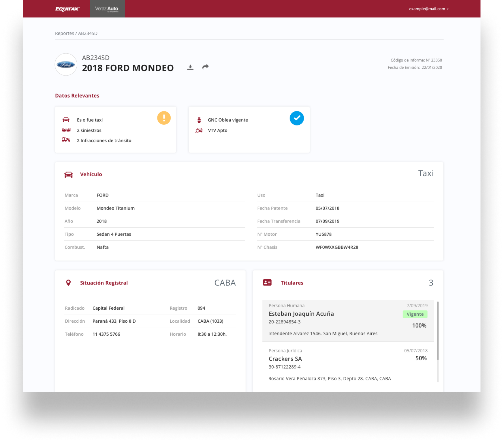Click the emission date 22/01/2020

432,67
